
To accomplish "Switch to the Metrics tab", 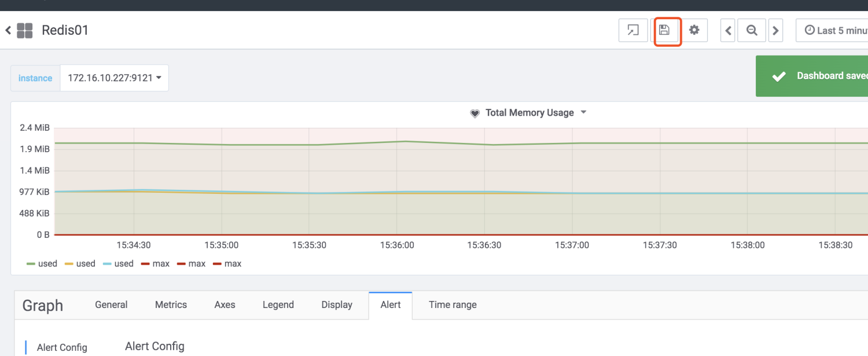I will tap(171, 304).
